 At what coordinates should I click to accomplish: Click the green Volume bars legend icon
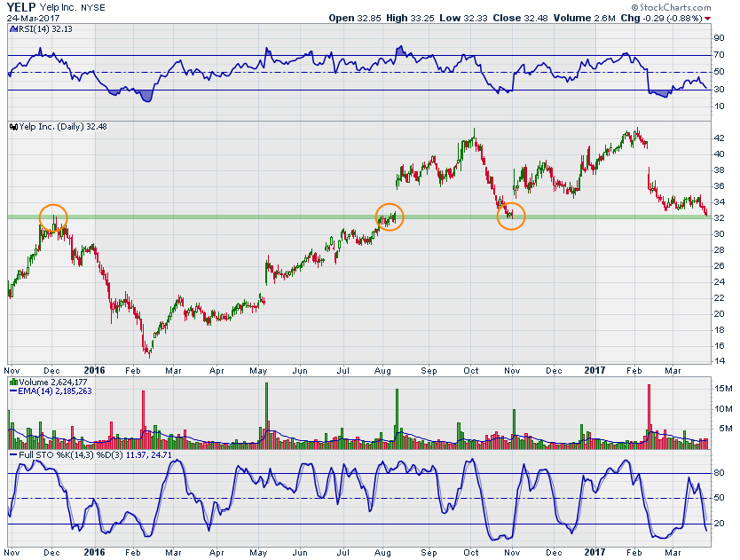pos(12,382)
